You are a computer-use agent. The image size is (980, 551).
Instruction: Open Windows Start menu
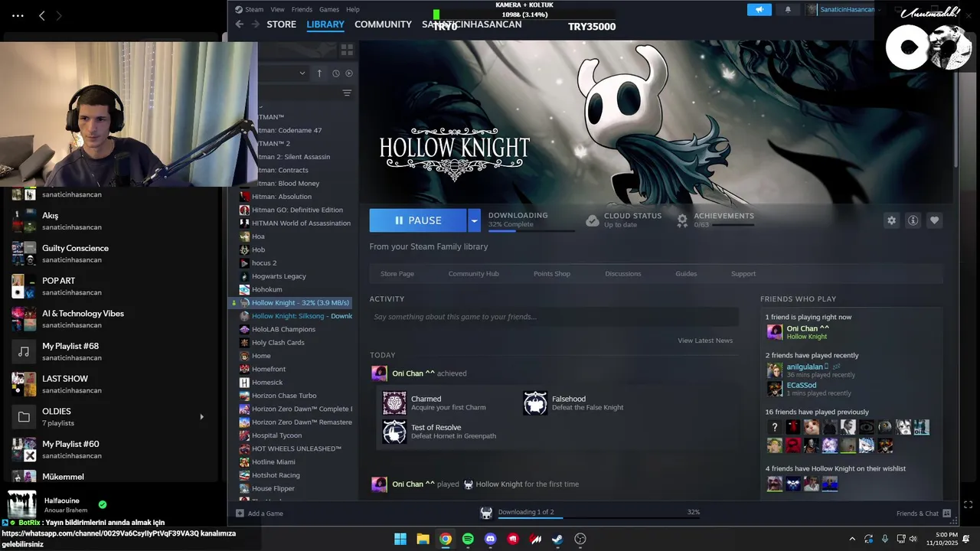[400, 539]
